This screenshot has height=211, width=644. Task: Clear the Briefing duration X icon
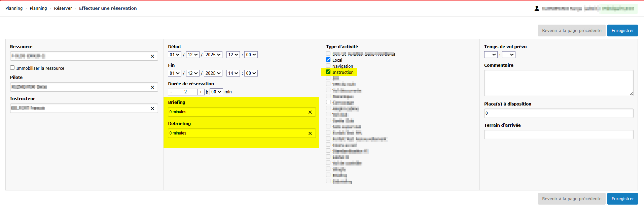click(310, 112)
